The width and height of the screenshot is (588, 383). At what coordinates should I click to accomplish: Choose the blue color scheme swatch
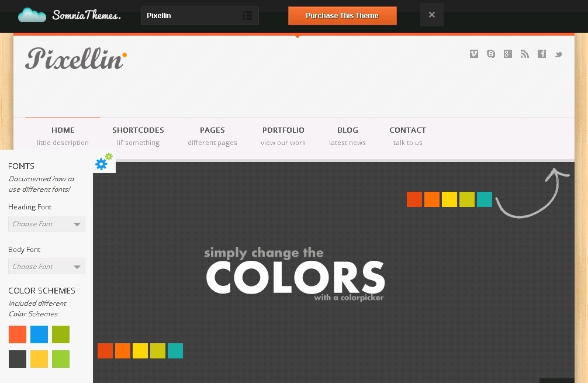click(x=39, y=334)
